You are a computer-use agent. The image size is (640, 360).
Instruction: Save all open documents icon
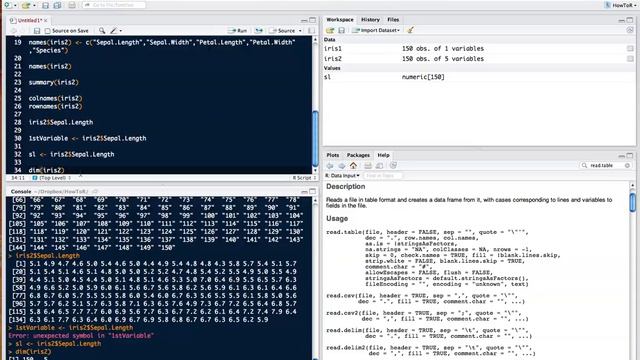(x=58, y=5)
